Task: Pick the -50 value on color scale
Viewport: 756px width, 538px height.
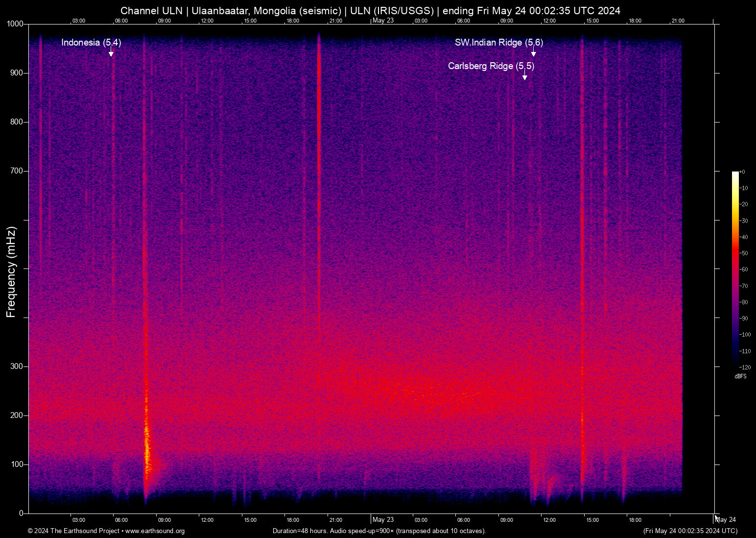Action: 744,253
